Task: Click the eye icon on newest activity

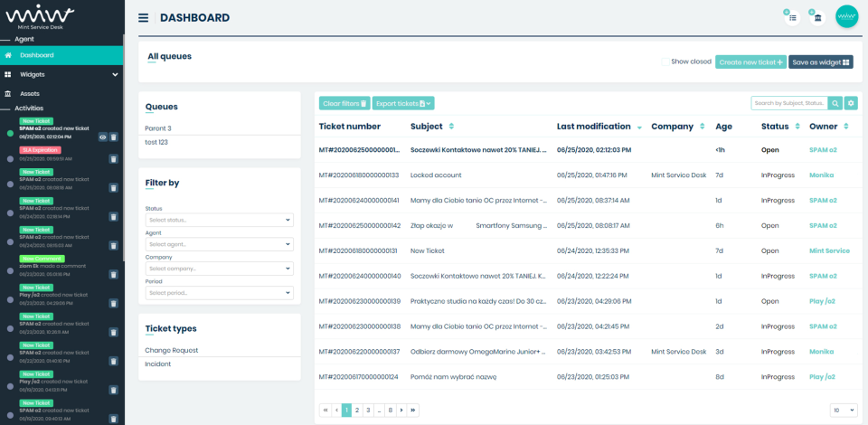Action: 102,137
